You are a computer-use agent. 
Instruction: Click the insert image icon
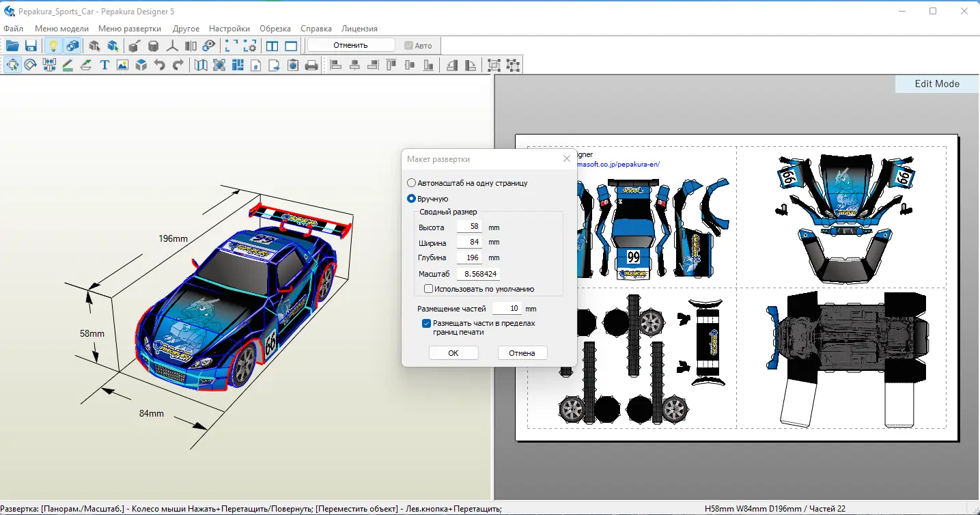click(123, 66)
